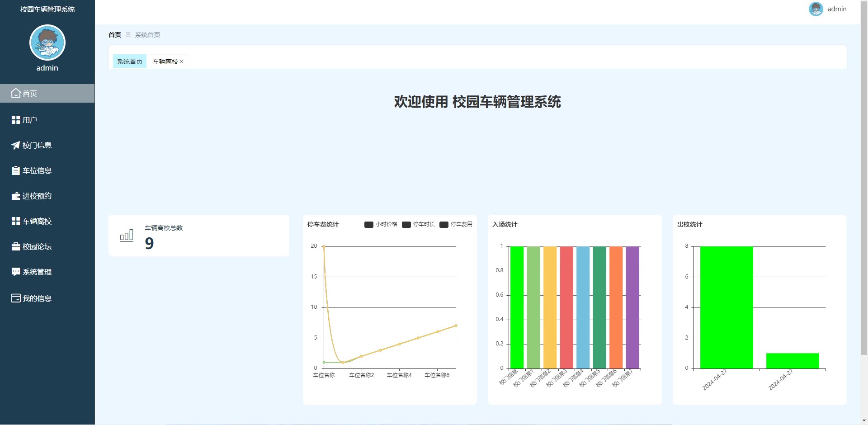Click the red 校门信息3 bar in 入场统计
Viewport: 868px width, 425px height.
pos(566,307)
